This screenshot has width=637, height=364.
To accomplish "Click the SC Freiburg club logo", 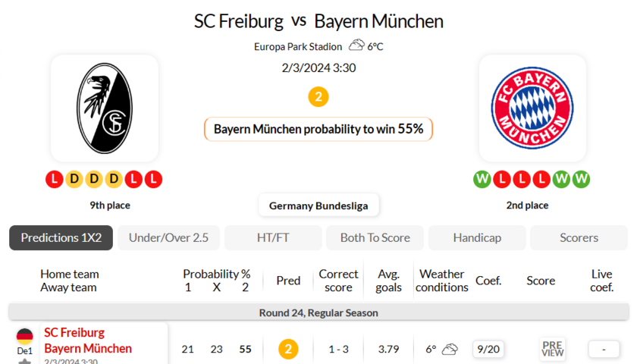I will [x=105, y=108].
